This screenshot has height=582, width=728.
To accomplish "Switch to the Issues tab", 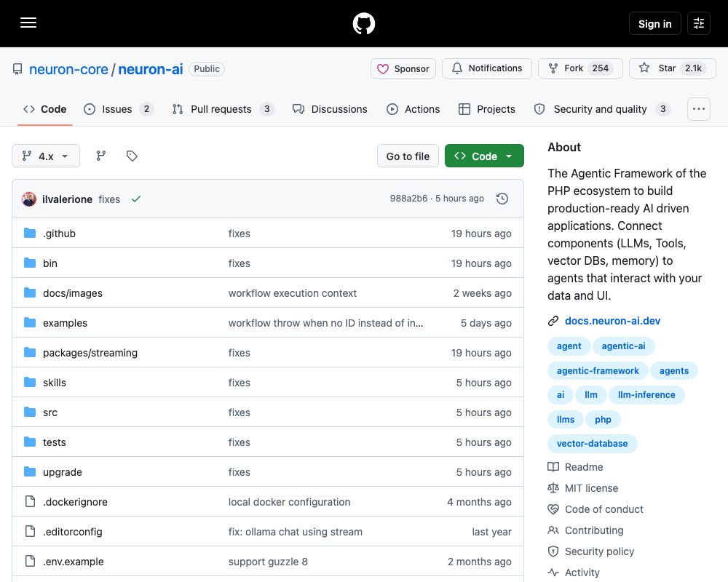I will point(118,109).
